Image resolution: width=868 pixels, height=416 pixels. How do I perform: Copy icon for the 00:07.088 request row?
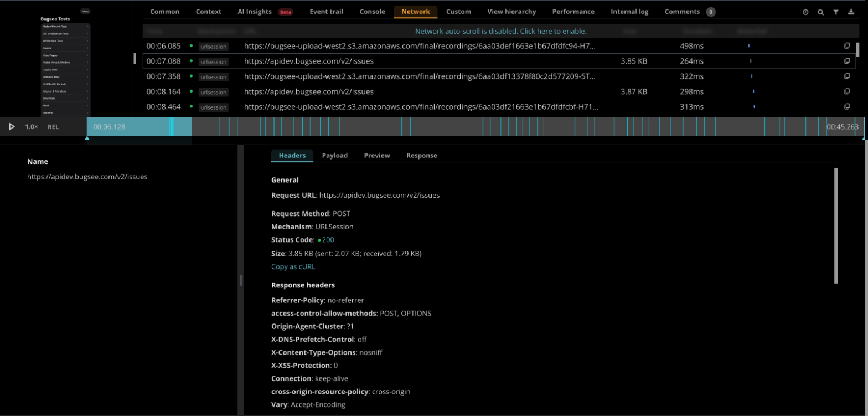(846, 61)
